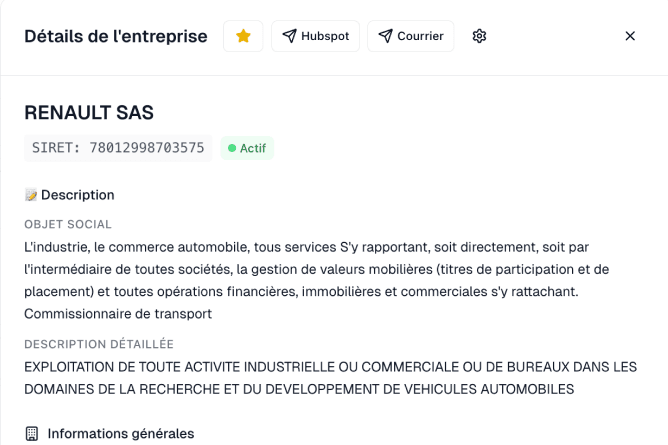The width and height of the screenshot is (668, 445).
Task: Click the DESCRIPTION DÉTAILLÉE label
Action: (99, 344)
